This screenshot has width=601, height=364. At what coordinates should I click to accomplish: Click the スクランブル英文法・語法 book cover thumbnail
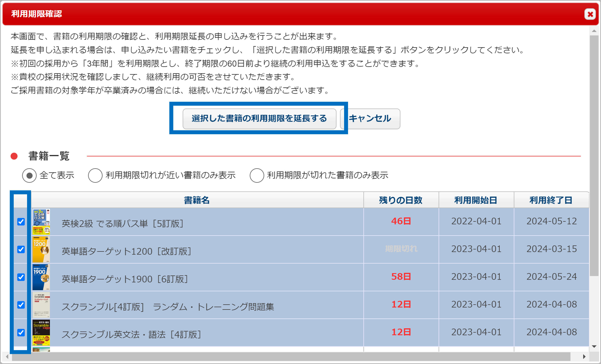[x=41, y=333]
